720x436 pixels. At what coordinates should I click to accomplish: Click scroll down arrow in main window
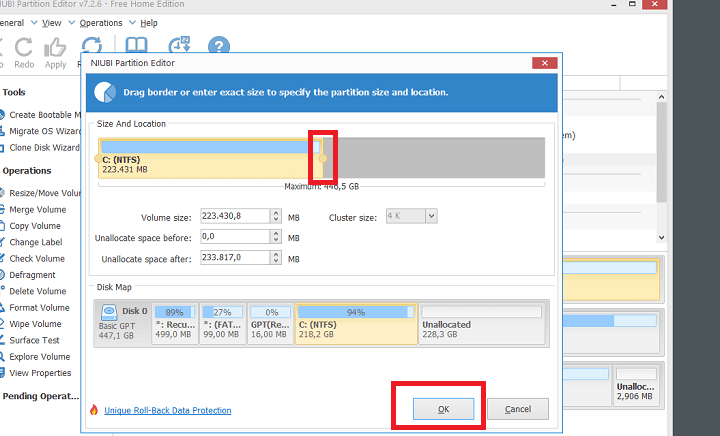661,238
